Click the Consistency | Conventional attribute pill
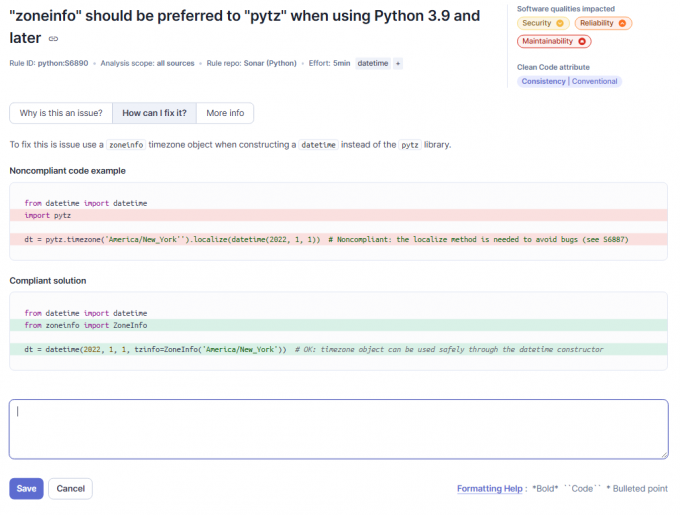The image size is (680, 515). click(x=569, y=81)
